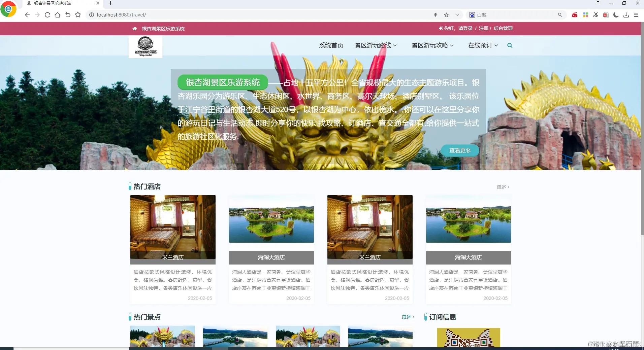
Task: Click the scissors screenshot tool icon
Action: (x=596, y=15)
